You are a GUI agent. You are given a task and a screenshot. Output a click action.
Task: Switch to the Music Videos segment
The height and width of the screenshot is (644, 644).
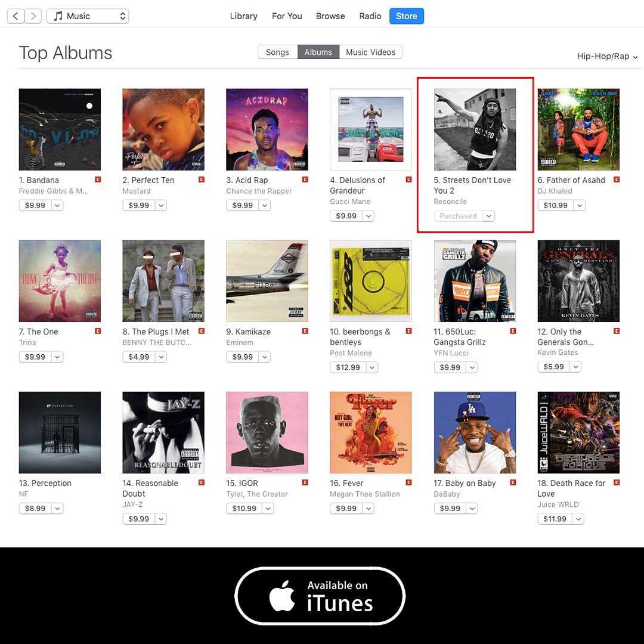[x=370, y=52]
